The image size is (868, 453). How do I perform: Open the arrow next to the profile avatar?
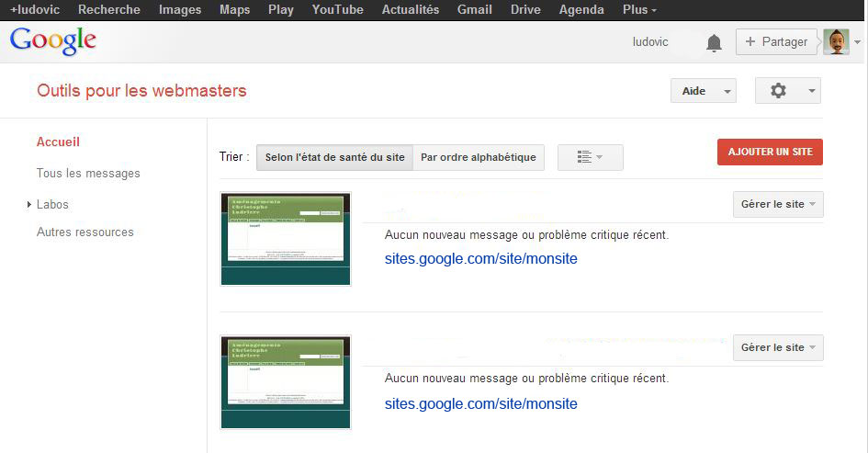[x=858, y=42]
